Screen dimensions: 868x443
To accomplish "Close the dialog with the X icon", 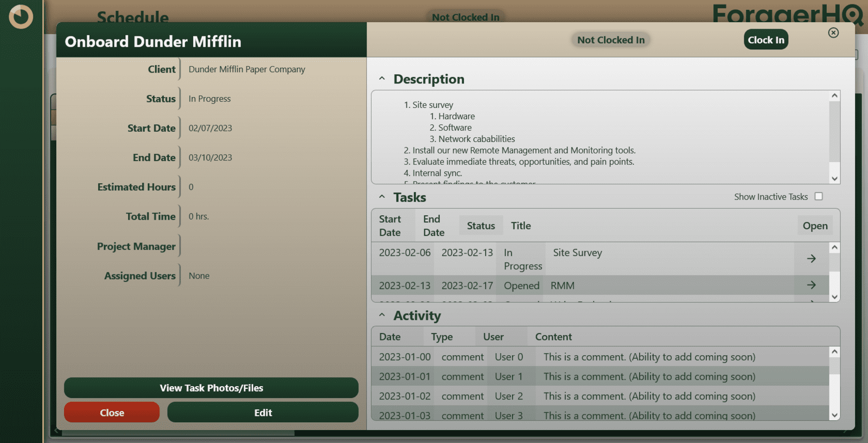I will (x=833, y=33).
